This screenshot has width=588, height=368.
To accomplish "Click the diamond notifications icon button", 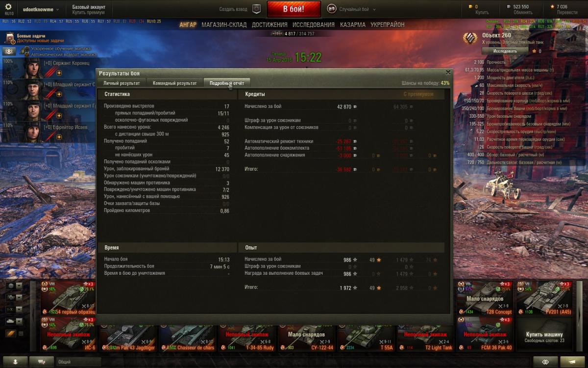I will pyautogui.click(x=546, y=361).
